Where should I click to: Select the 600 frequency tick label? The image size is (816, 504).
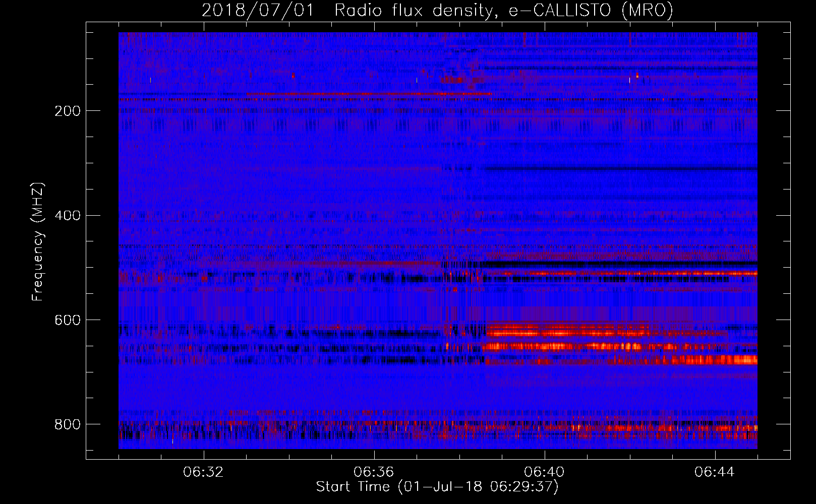[x=68, y=320]
